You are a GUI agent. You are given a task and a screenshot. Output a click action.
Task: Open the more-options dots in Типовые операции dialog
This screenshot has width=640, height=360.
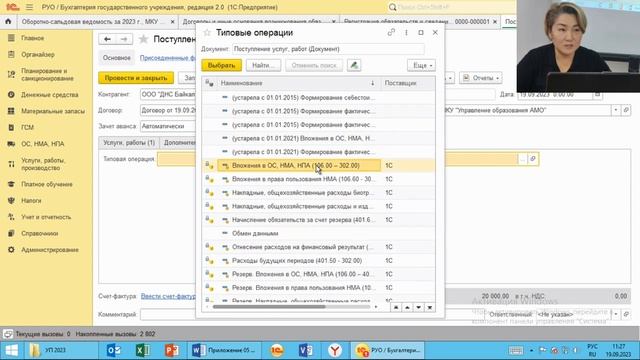406,32
